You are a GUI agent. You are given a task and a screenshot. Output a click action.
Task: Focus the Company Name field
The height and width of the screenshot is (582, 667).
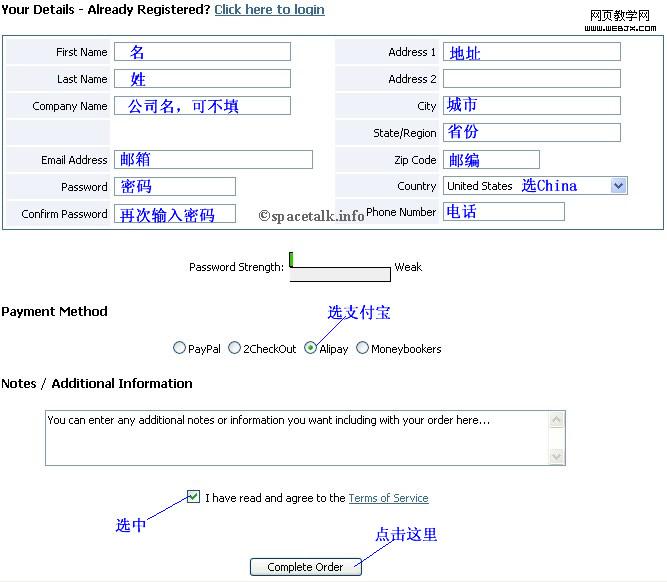point(202,106)
